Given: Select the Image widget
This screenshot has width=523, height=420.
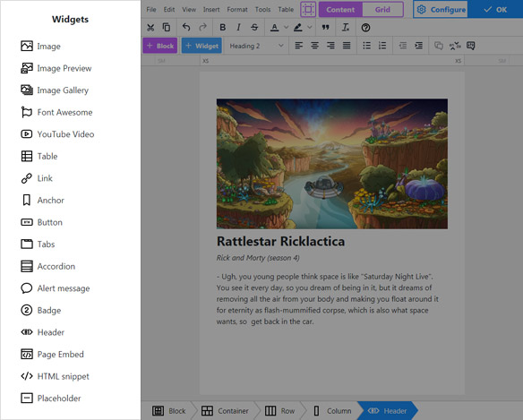Looking at the screenshot, I should [40, 46].
